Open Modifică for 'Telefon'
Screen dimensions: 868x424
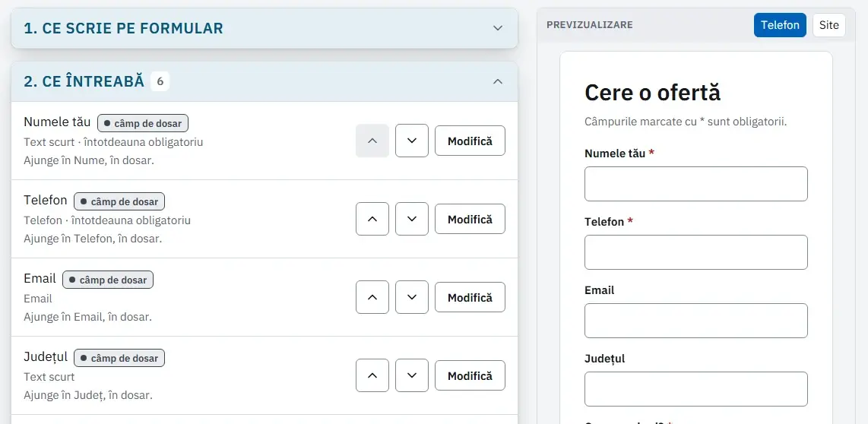470,219
